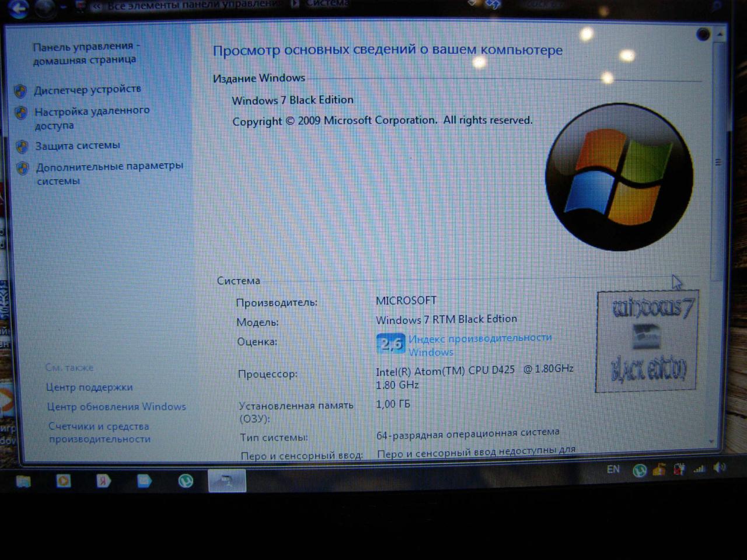
Task: Open Explorer from the taskbar
Action: point(23,481)
